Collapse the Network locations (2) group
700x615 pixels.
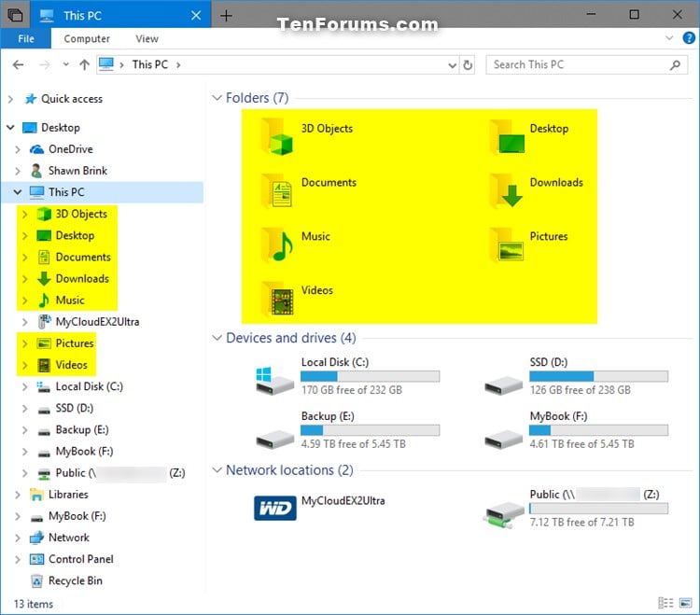217,470
